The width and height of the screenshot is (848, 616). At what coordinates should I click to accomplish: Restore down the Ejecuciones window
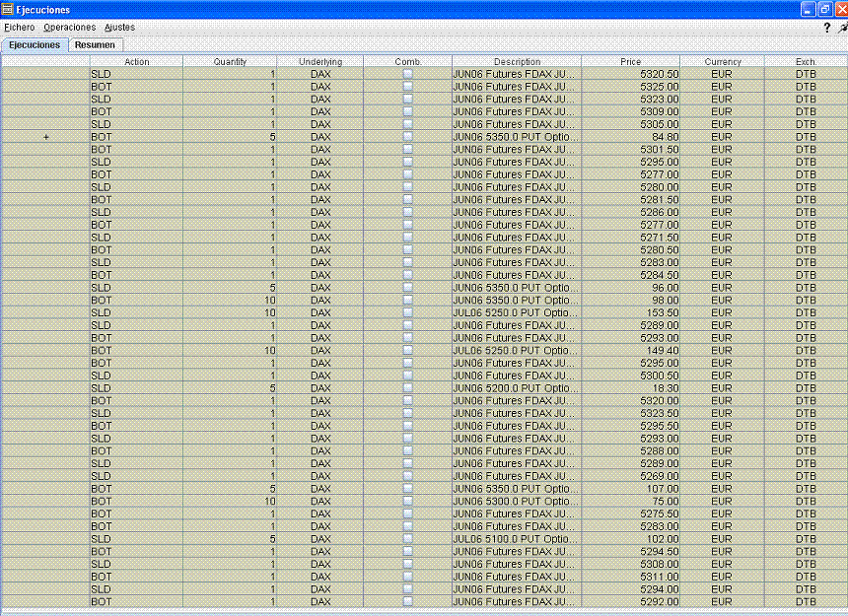[x=824, y=9]
